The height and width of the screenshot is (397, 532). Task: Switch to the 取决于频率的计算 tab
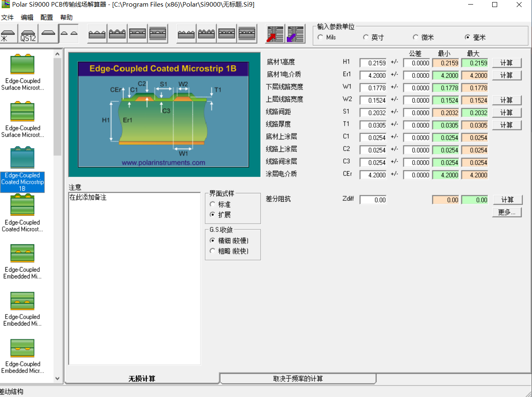[298, 378]
